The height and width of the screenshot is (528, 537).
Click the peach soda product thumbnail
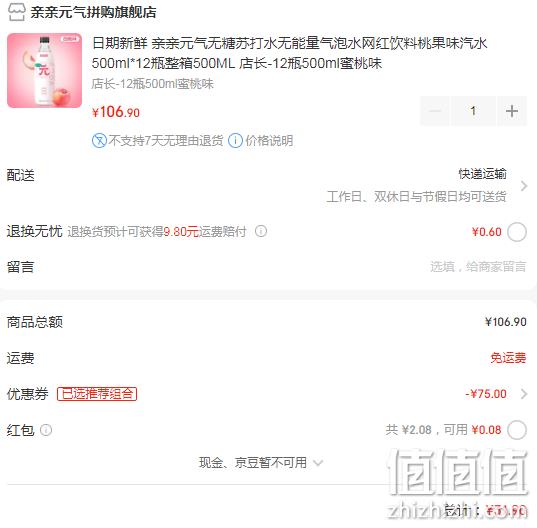(45, 70)
